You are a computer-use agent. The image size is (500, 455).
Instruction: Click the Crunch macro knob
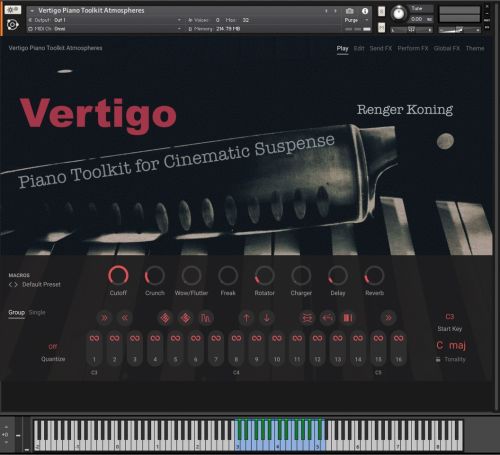[x=155, y=276]
